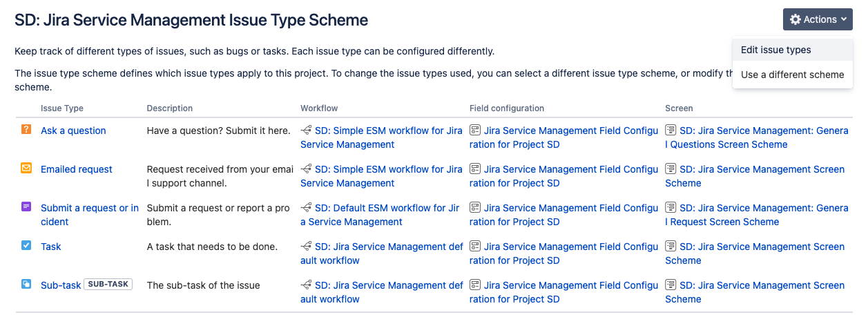Click the yellow Emailed request envelope icon
The width and height of the screenshot is (868, 326).
click(x=26, y=169)
